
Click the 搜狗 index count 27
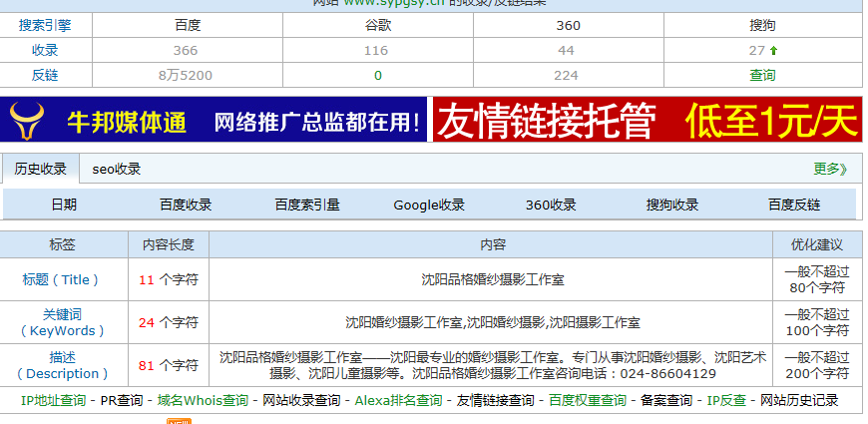click(x=756, y=51)
